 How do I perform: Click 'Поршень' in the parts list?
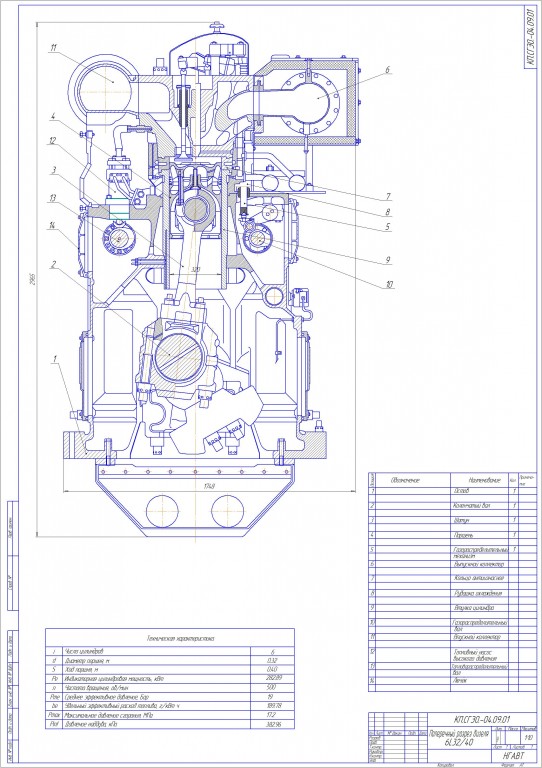(464, 535)
